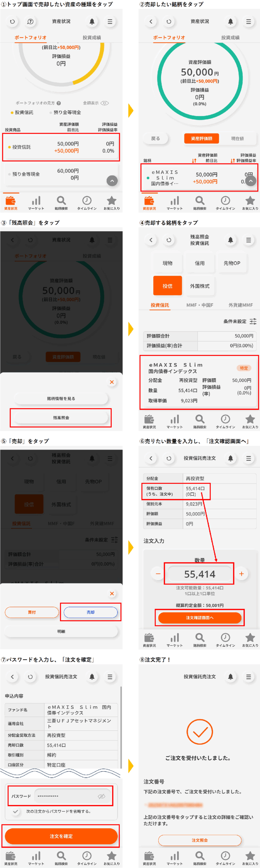The height and width of the screenshot is (868, 260).
Task: Open the hamburger menu on step ④ 残高照会 screen
Action: pos(248,240)
